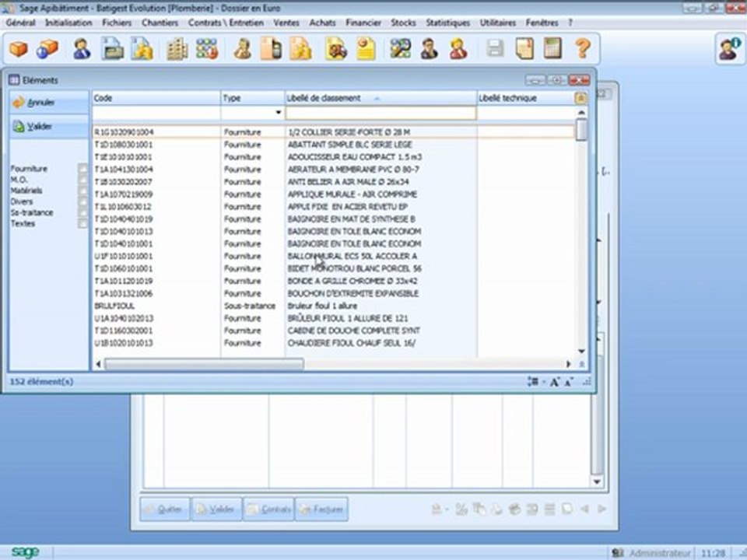Select row CHAUDIERE FIOUL CHAUF SEUL 16/
This screenshot has width=747, height=560.
tap(333, 343)
